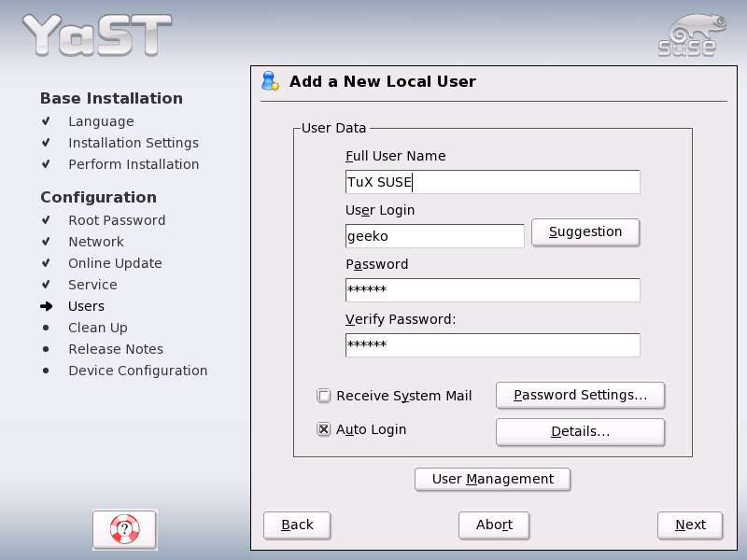Abort the installation
This screenshot has height=560, width=747.
tap(494, 525)
